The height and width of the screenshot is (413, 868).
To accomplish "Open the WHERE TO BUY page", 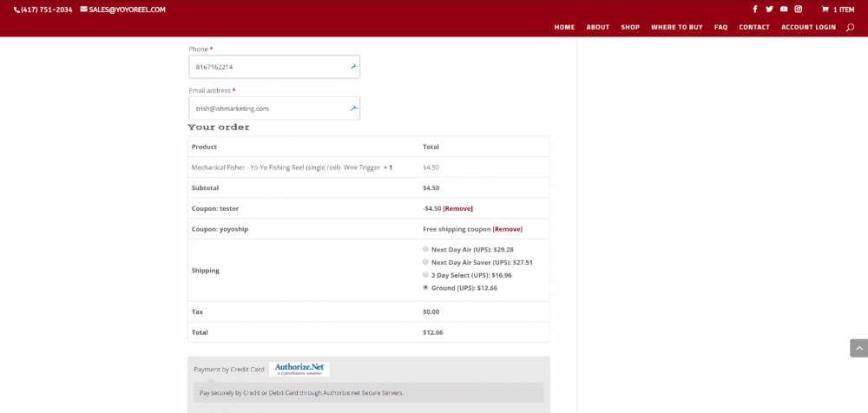I will coord(677,27).
